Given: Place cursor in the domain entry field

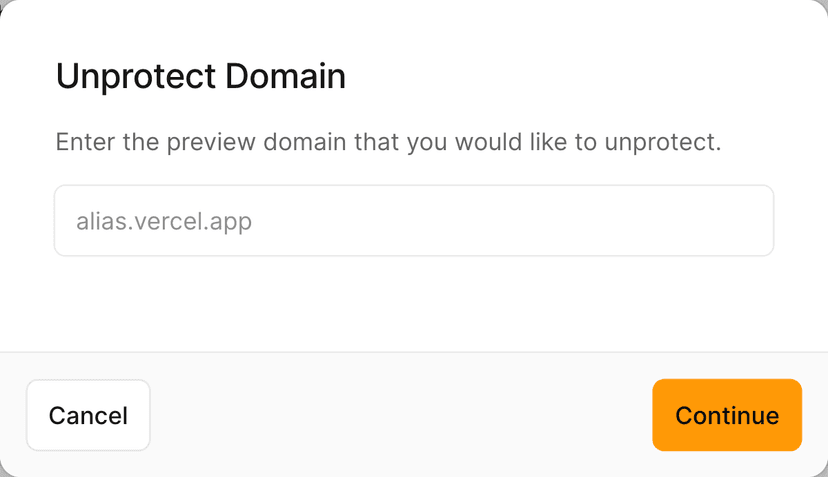Looking at the screenshot, I should (414, 221).
